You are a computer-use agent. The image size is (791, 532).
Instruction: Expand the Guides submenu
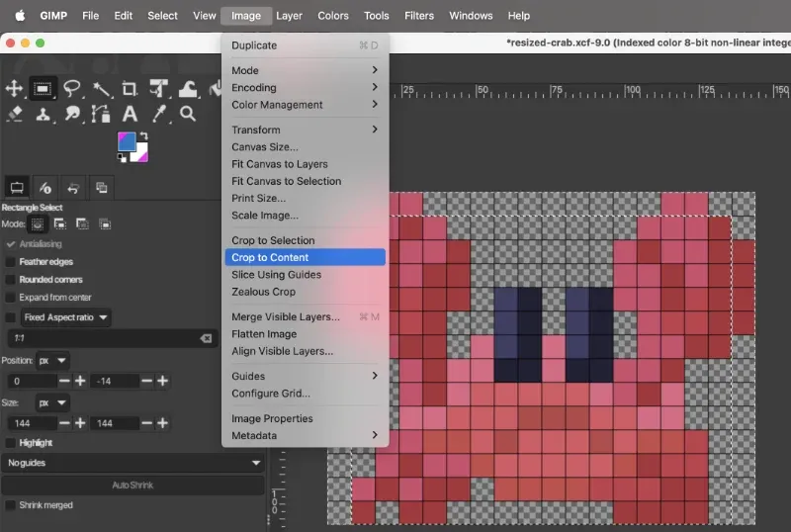pos(305,376)
